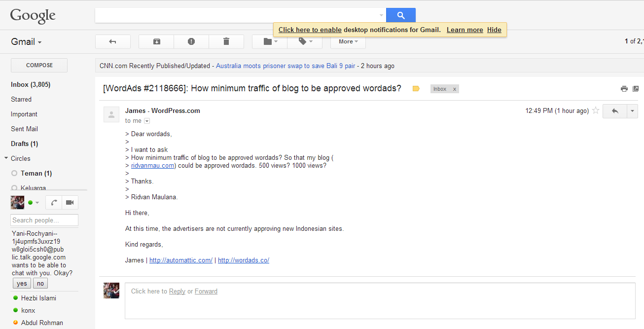The image size is (644, 329).
Task: Start a phone call from chat panel
Action: tap(53, 203)
